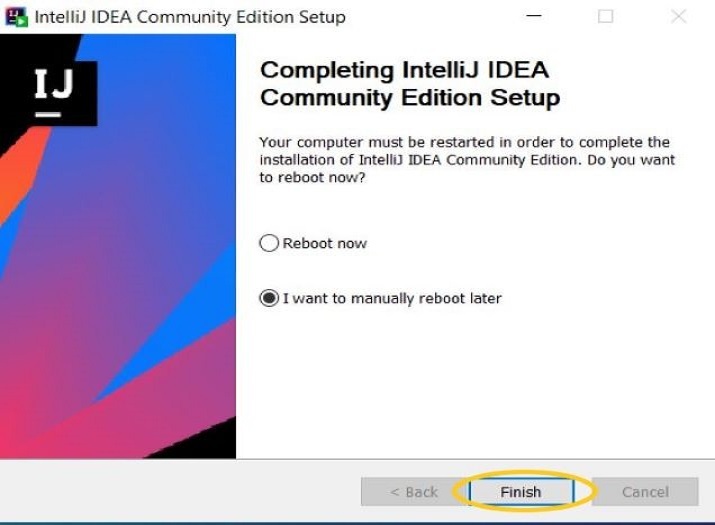Image resolution: width=715 pixels, height=525 pixels.
Task: Click the IntelliJ installer icon in title bar
Action: tap(17, 17)
